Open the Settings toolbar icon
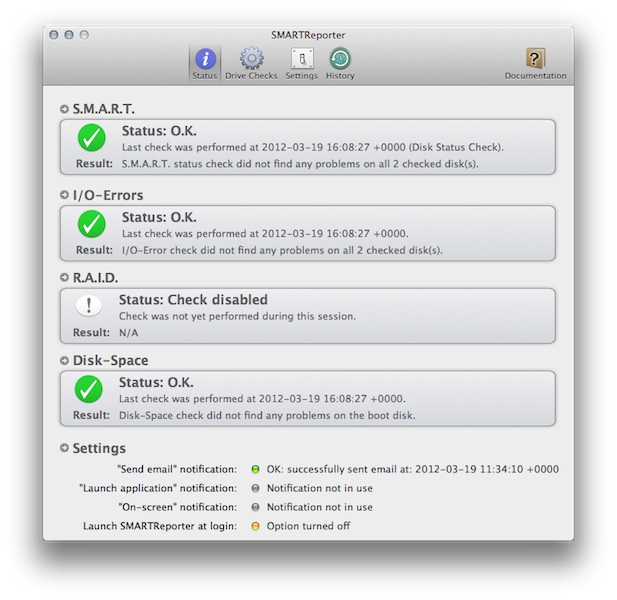This screenshot has width=617, height=600. 301,64
